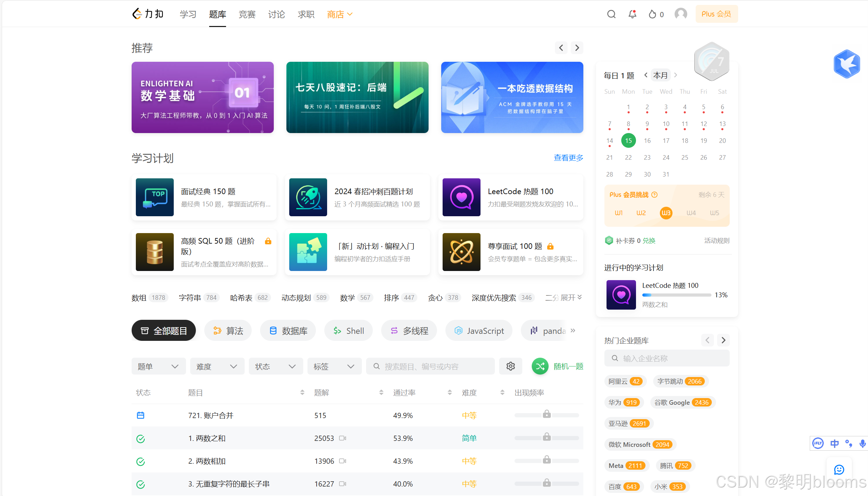Open the problem list settings gear
The image size is (868, 496).
tap(511, 366)
